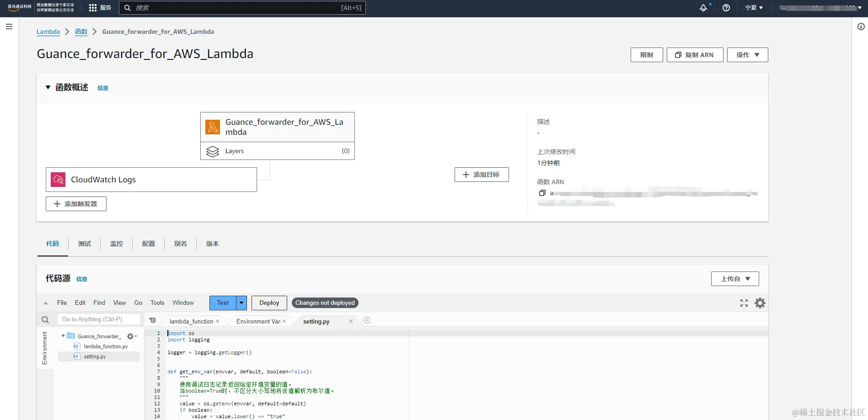868x420 pixels.
Task: Switch to the 版本 tab
Action: [x=213, y=244]
